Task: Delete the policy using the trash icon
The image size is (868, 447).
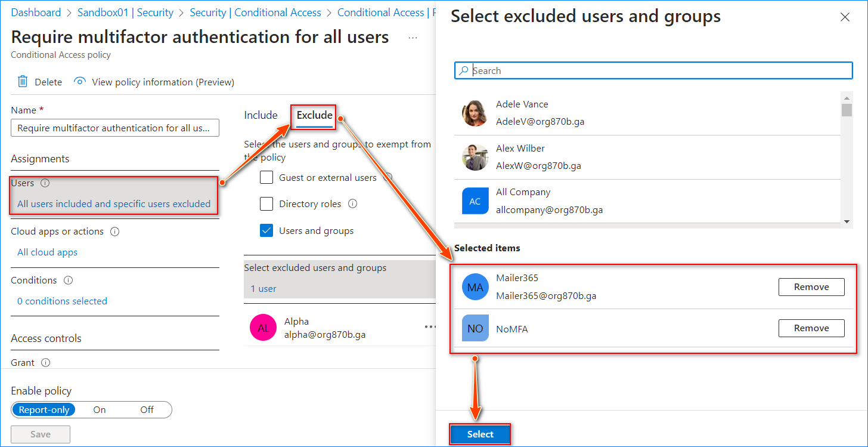Action: click(23, 82)
